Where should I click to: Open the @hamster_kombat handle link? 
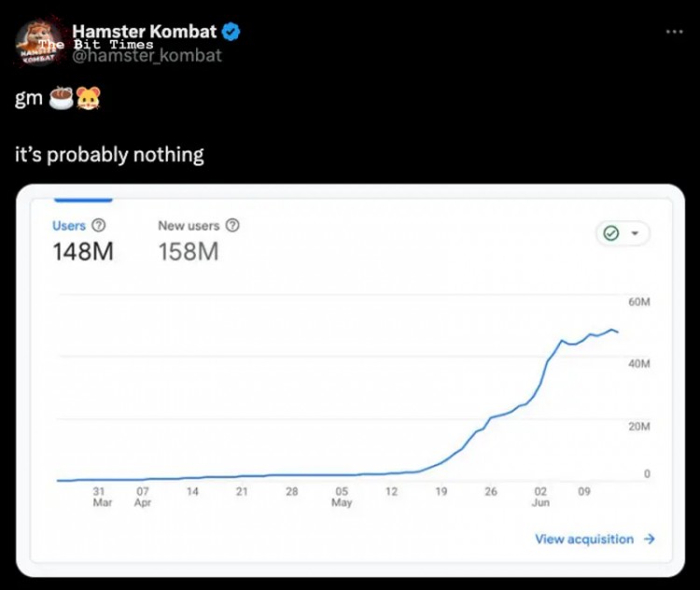tap(147, 56)
